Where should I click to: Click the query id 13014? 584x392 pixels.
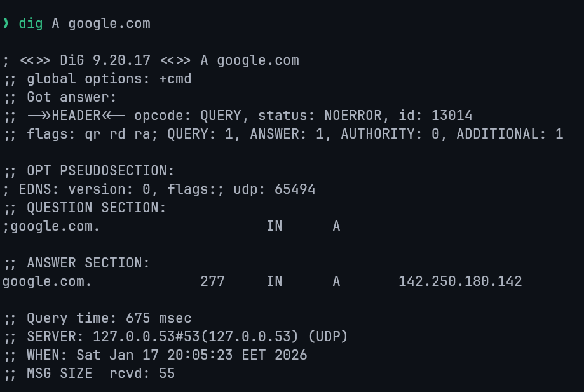(x=452, y=116)
